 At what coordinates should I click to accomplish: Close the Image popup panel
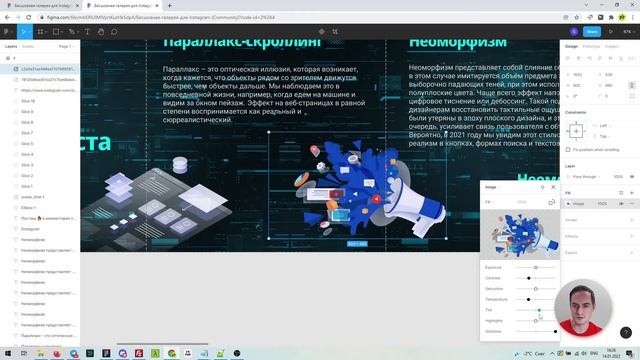(553, 187)
